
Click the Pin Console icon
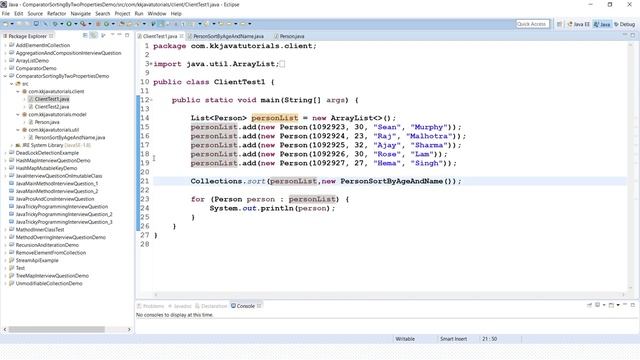click(x=589, y=305)
